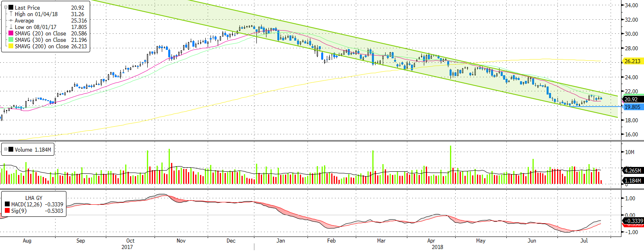Click the 2018 year label
Image resolution: width=644 pixels, height=251 pixels.
click(x=438, y=247)
